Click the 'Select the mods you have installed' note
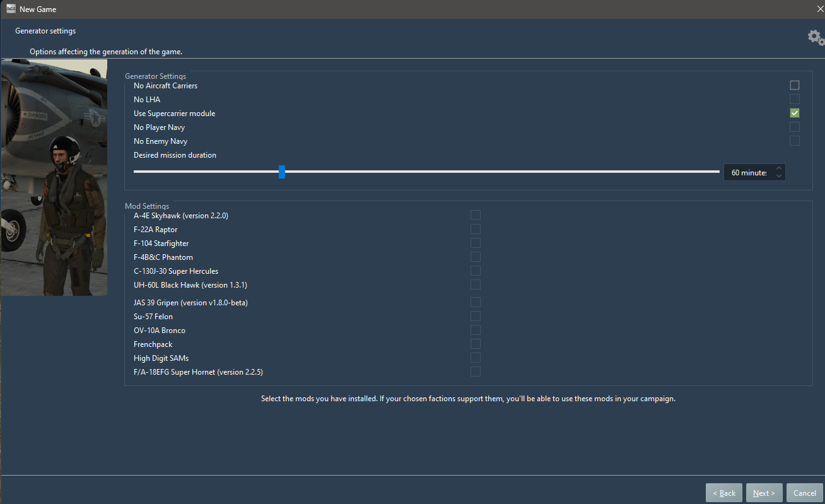 [468, 399]
